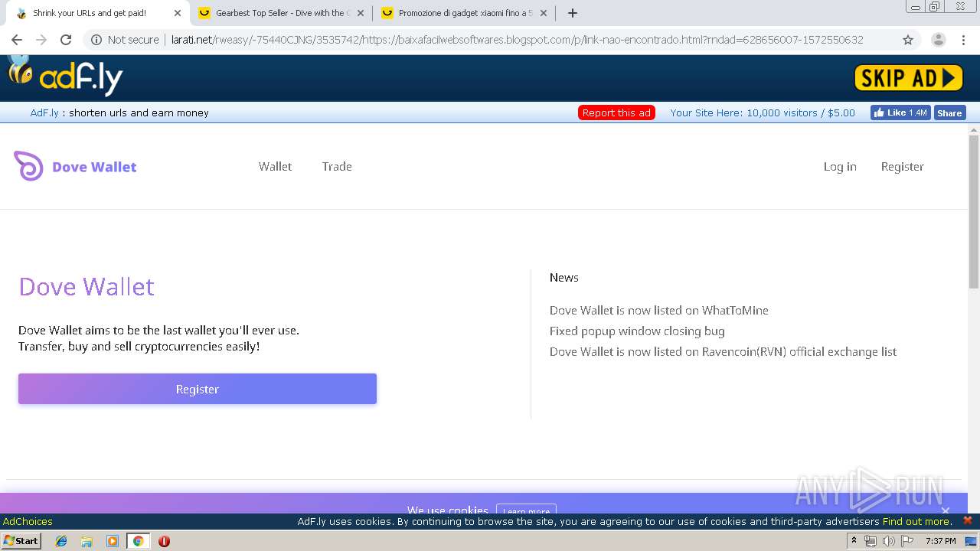980x551 pixels.
Task: Skip the ad with SKIP AD button
Action: (908, 78)
